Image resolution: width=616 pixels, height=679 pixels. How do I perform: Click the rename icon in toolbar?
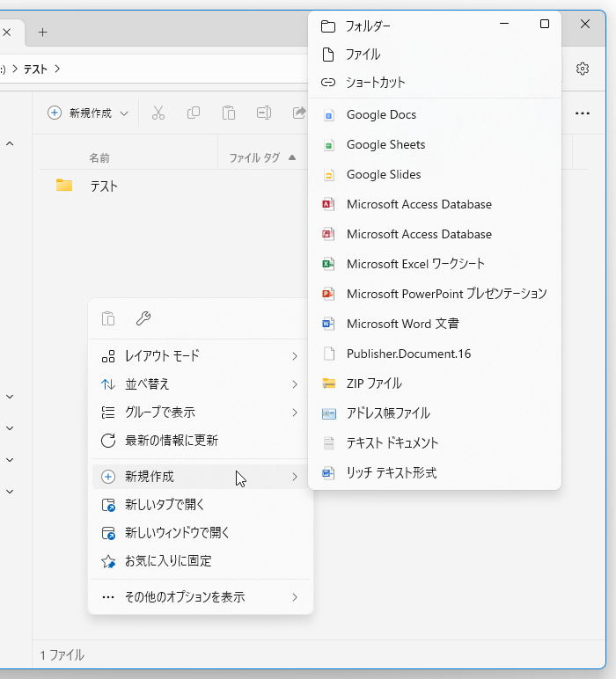coord(263,113)
